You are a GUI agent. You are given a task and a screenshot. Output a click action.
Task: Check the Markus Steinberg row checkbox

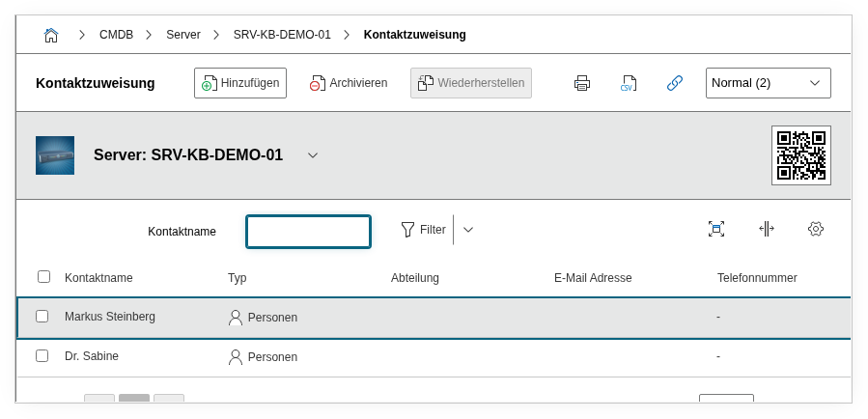(x=42, y=316)
